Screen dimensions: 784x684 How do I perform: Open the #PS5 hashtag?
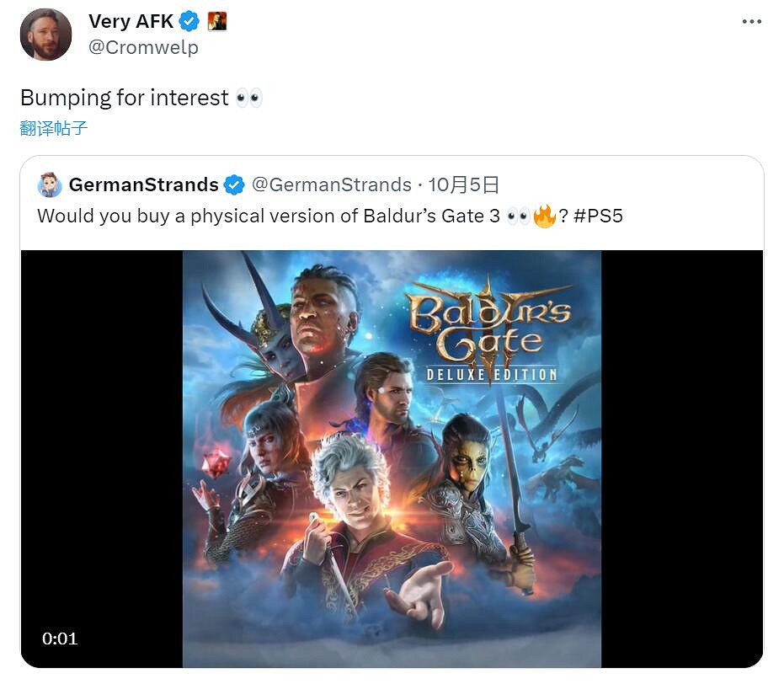point(598,216)
